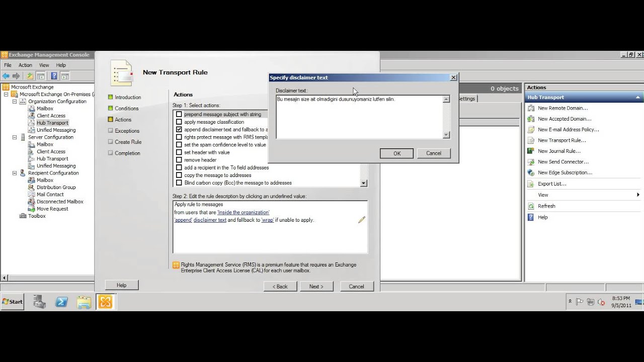
Task: Click the pencil edit icon in rule description
Action: tap(362, 220)
